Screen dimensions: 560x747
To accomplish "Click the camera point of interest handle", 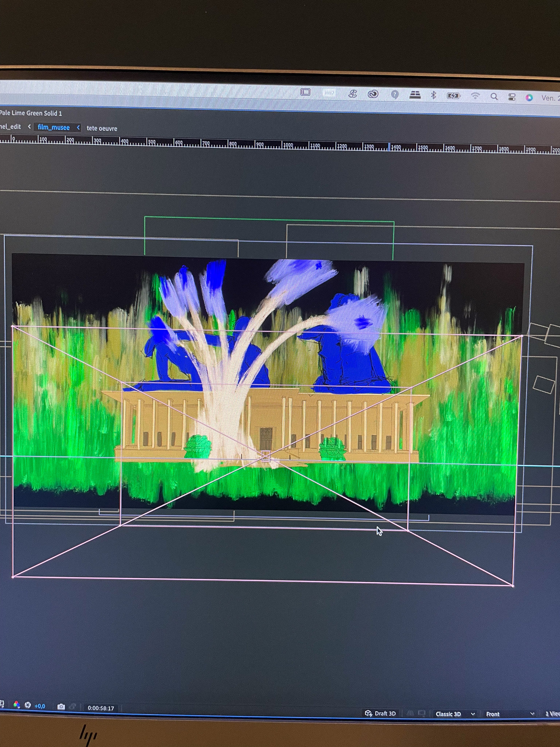I will click(x=266, y=456).
